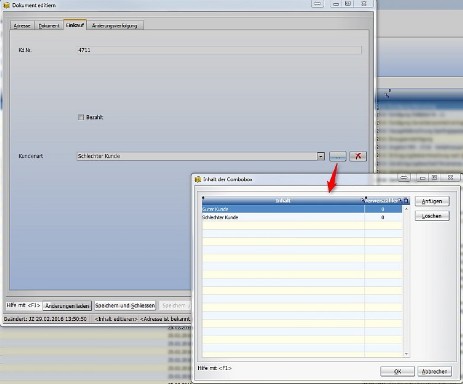Viewport: 463px width, 384px height.
Task: Click the red X button beside Kundenart
Action: coord(358,156)
